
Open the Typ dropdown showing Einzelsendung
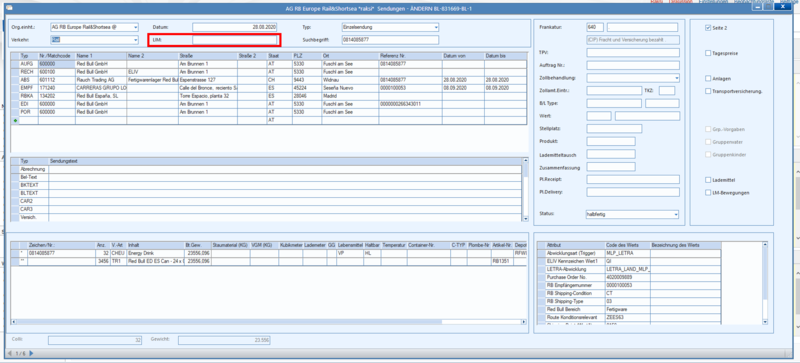436,27
